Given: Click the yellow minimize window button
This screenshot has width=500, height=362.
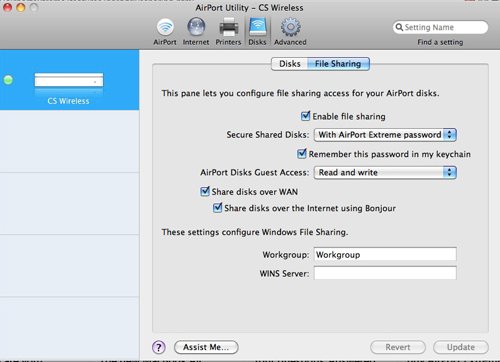Looking at the screenshot, I should [21, 7].
